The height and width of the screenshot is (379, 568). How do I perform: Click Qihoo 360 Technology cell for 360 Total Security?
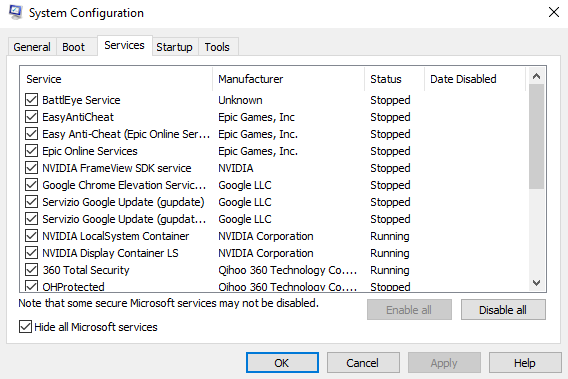pyautogui.click(x=287, y=270)
